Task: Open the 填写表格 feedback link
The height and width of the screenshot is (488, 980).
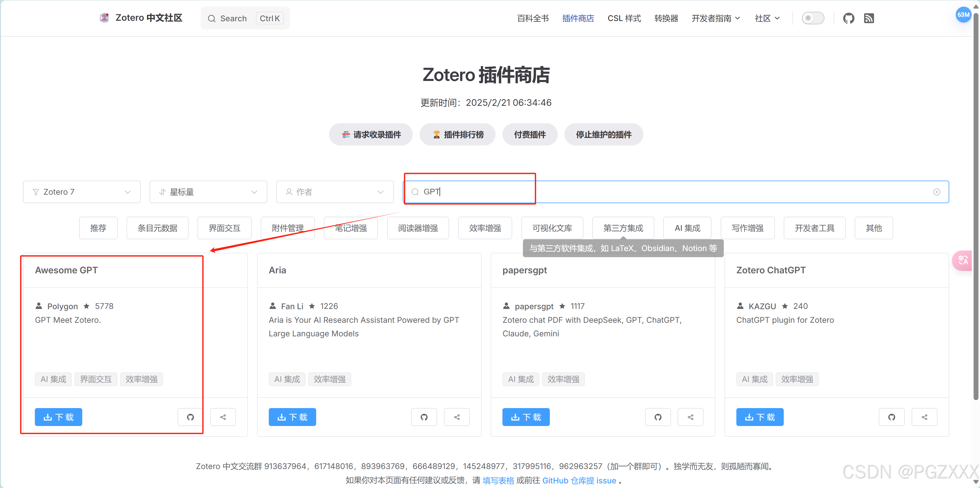Action: point(498,481)
